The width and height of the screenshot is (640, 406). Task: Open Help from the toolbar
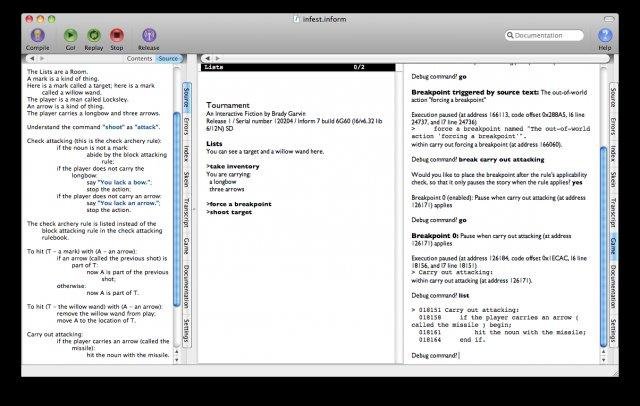point(605,35)
